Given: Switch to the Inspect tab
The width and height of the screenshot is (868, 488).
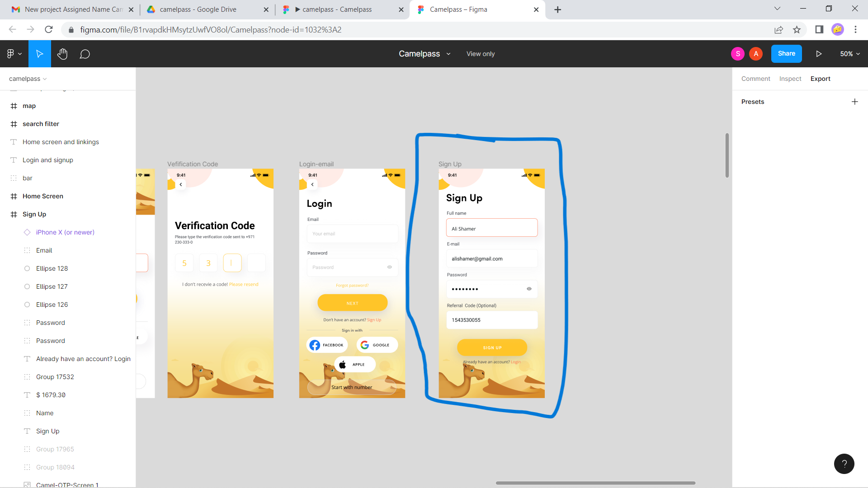Looking at the screenshot, I should click(790, 79).
